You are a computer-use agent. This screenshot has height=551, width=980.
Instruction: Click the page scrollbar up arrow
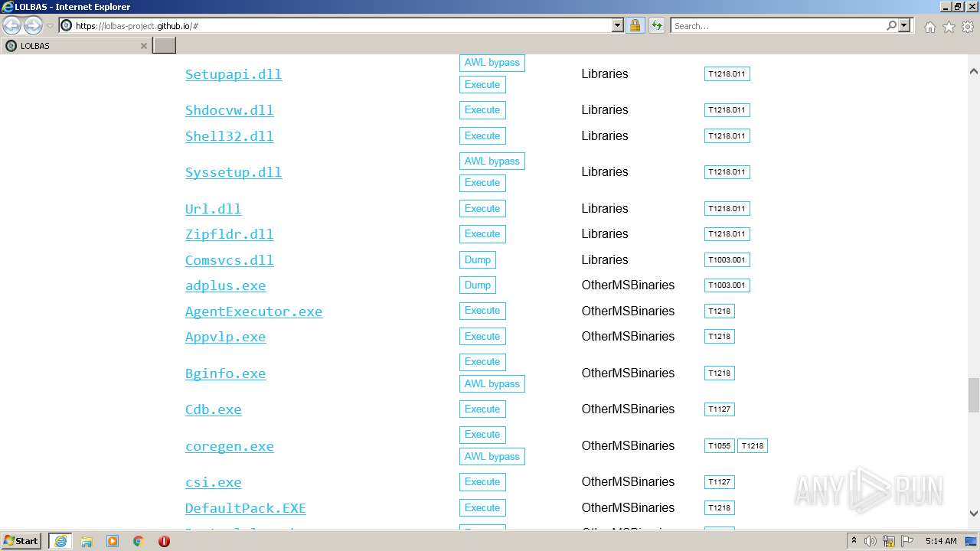coord(974,71)
